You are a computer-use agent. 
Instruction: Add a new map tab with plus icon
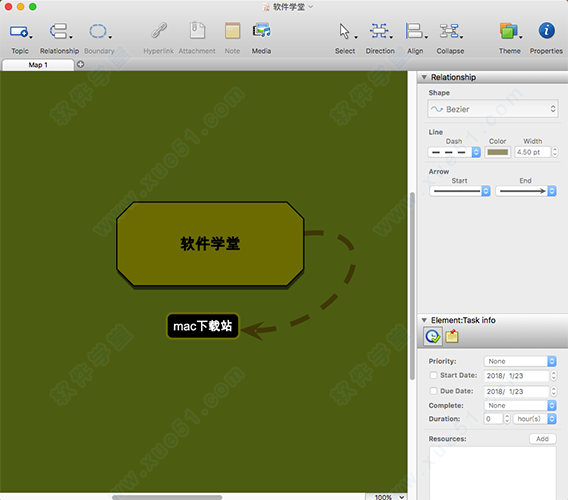pyautogui.click(x=80, y=64)
